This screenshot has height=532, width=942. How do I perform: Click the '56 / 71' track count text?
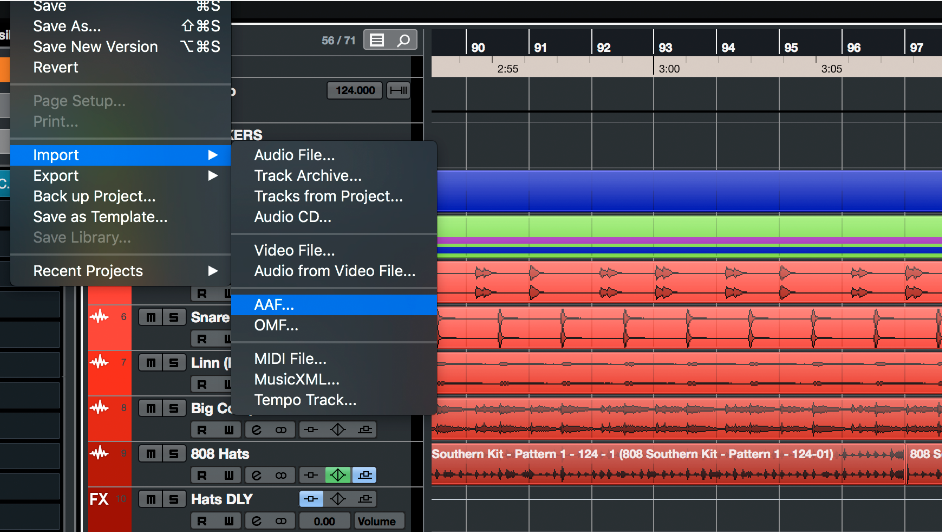(338, 40)
